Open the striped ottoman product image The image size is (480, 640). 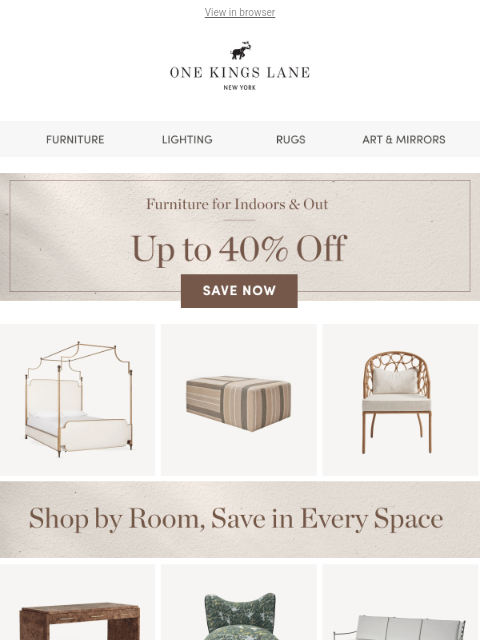tap(239, 400)
